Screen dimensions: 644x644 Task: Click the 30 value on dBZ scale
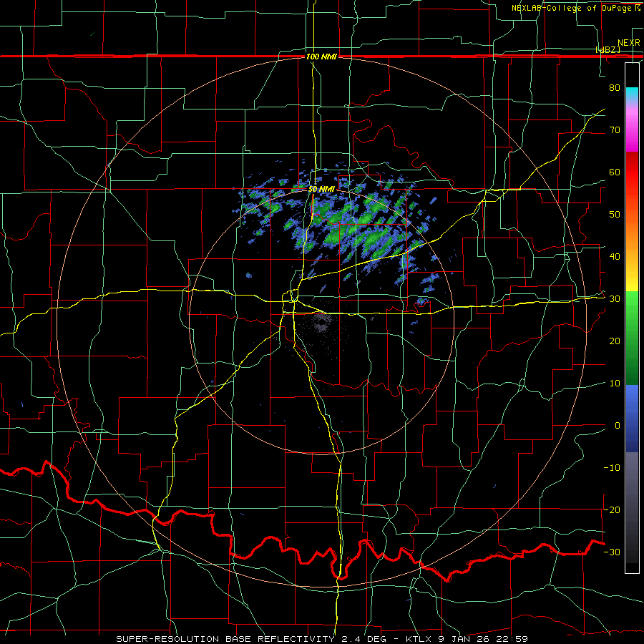click(615, 299)
